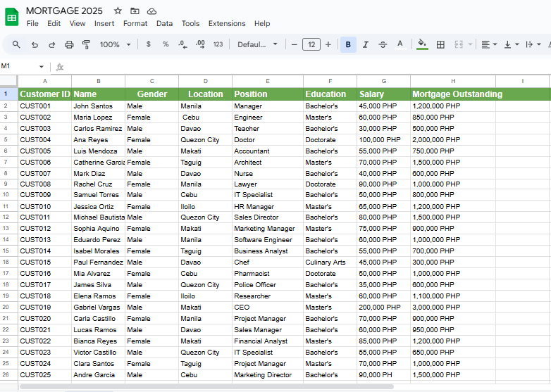Image resolution: width=551 pixels, height=392 pixels.
Task: Decrease decimal places
Action: point(182,44)
